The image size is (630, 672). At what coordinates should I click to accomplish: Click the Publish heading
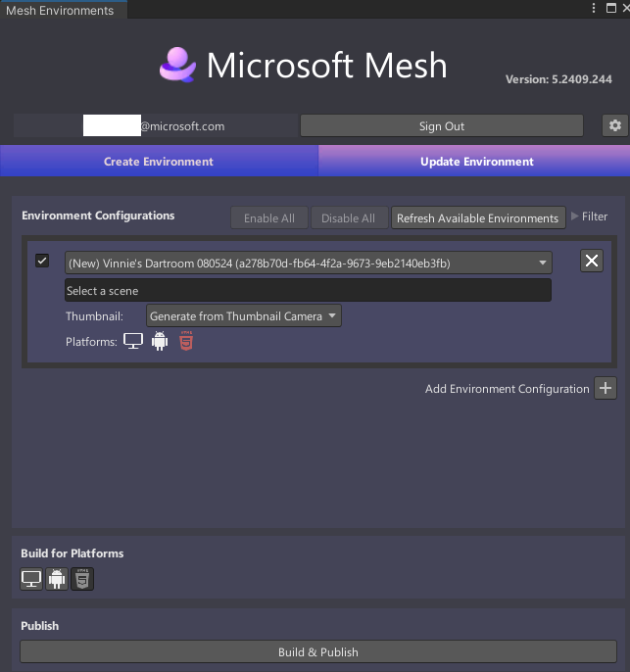[x=40, y=626]
